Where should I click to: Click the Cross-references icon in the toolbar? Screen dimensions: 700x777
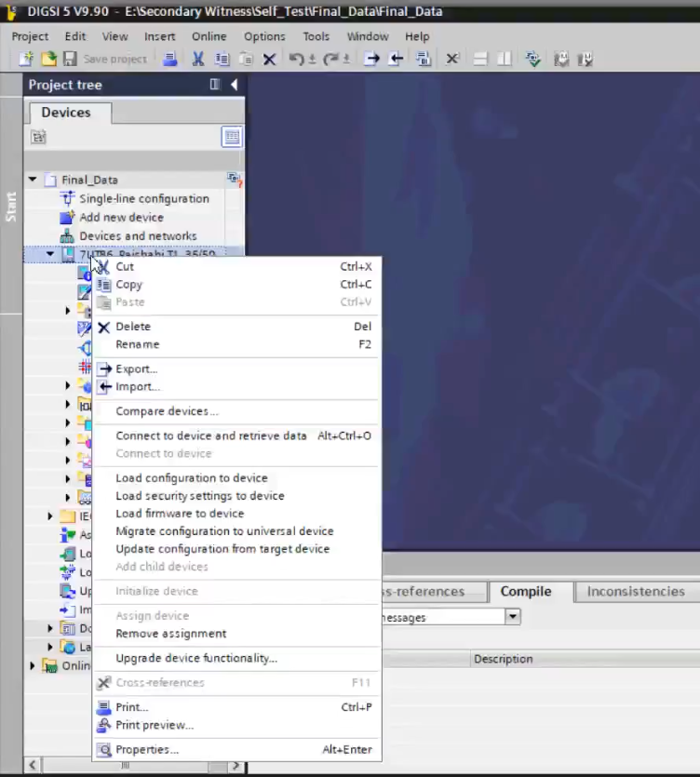[452, 59]
